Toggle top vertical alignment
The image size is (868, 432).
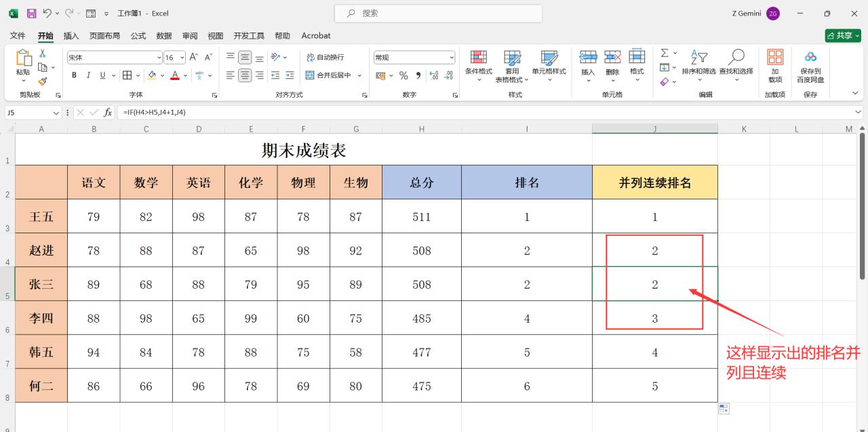click(x=231, y=58)
